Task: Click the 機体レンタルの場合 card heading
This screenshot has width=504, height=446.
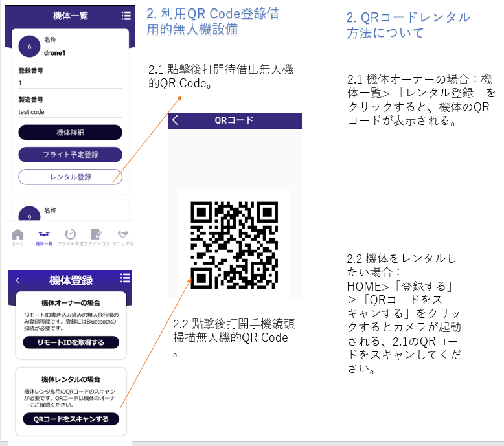Action: click(x=71, y=379)
